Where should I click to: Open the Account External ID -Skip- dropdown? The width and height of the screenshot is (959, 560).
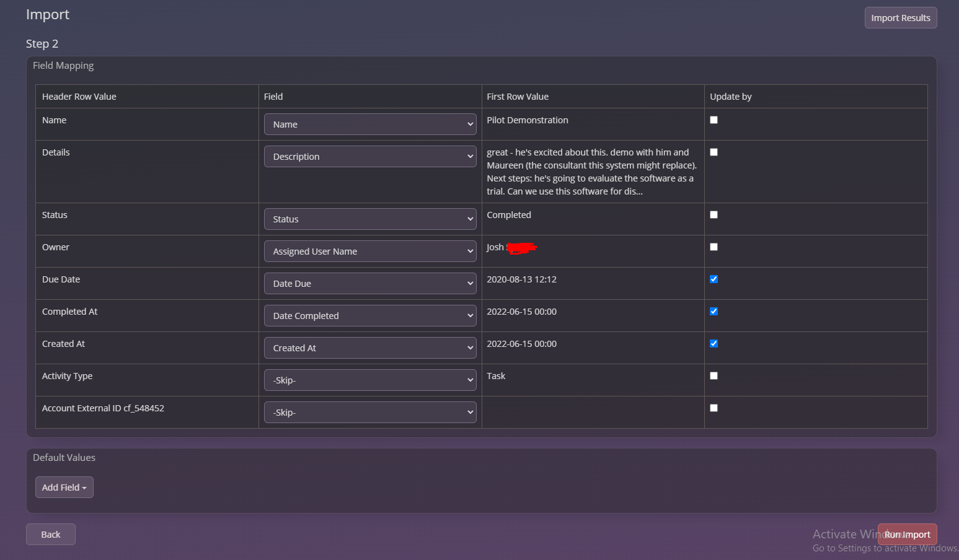pos(370,412)
